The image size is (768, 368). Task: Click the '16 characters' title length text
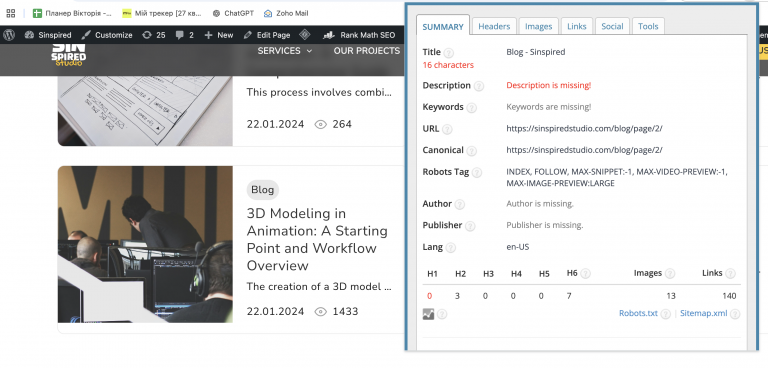point(448,65)
